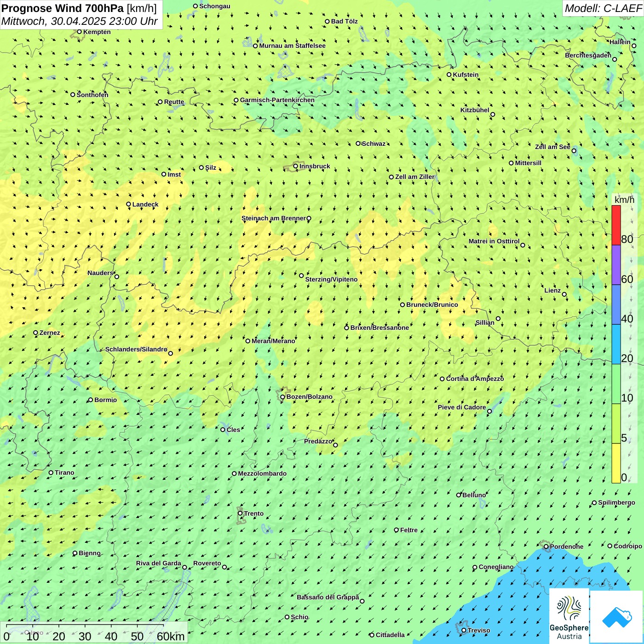Click the 'Sterzing/Vipiteno' label
This screenshot has height=644, width=644.
click(331, 279)
